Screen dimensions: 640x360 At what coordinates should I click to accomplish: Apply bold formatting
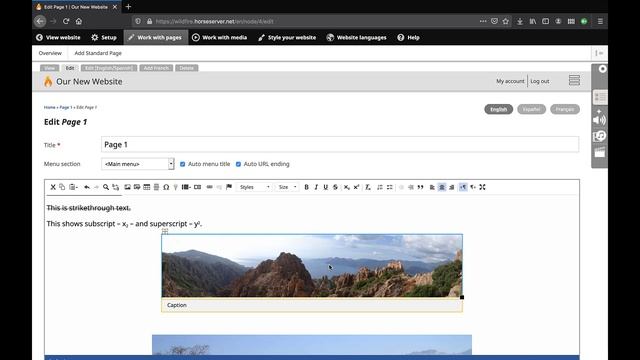[306, 187]
